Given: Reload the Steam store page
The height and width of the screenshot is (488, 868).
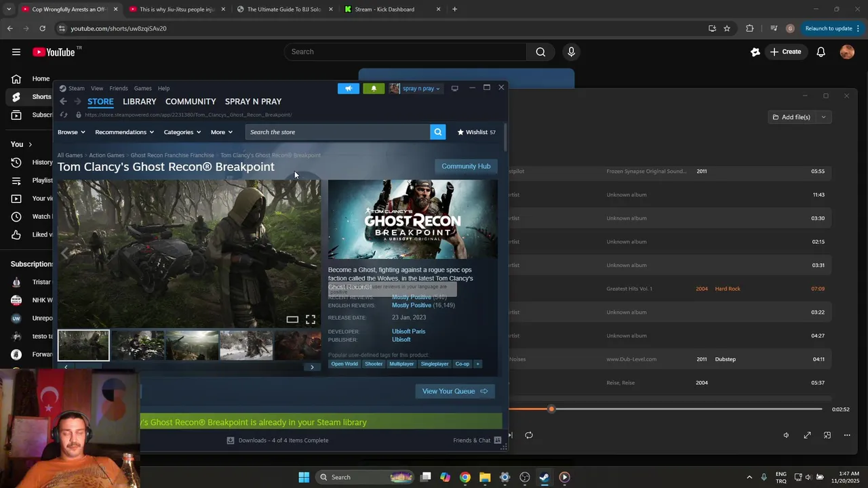Looking at the screenshot, I should [x=64, y=115].
